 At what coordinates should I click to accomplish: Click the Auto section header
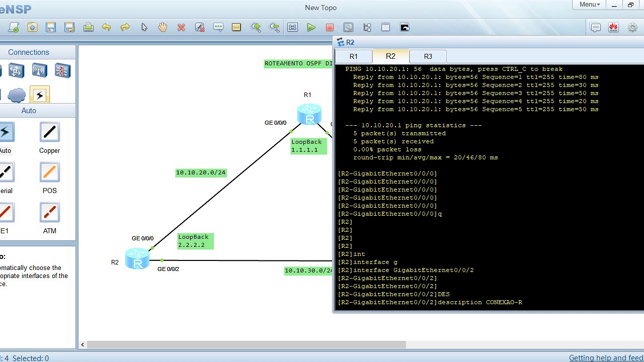(29, 111)
